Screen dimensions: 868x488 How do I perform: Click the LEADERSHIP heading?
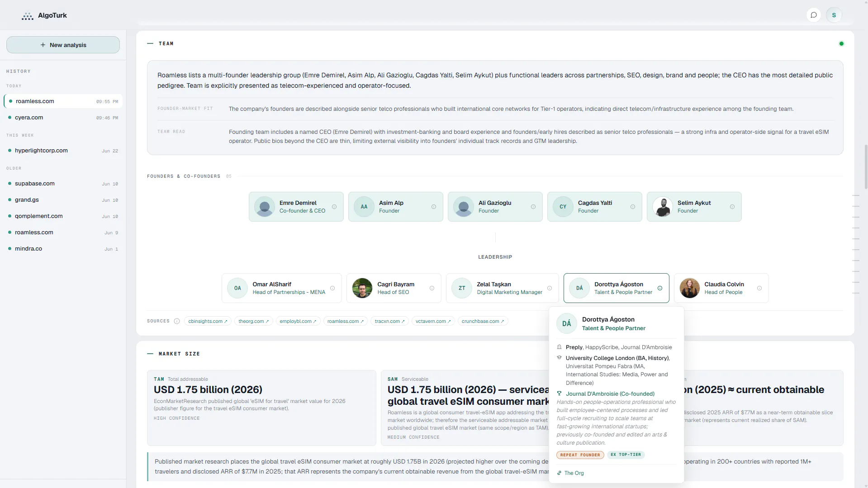(495, 257)
